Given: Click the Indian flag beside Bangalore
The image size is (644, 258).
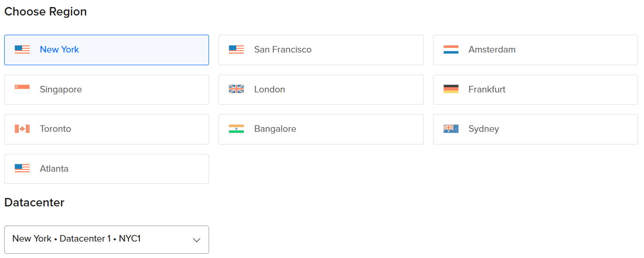Looking at the screenshot, I should (236, 129).
